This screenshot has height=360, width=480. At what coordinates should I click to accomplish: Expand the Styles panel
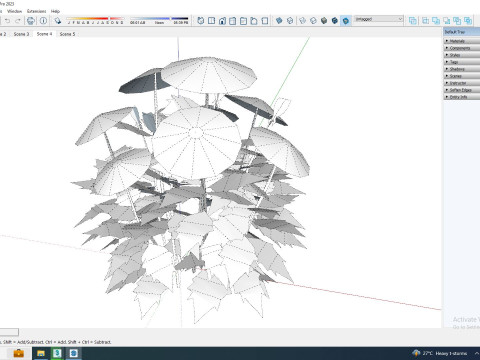pos(462,55)
